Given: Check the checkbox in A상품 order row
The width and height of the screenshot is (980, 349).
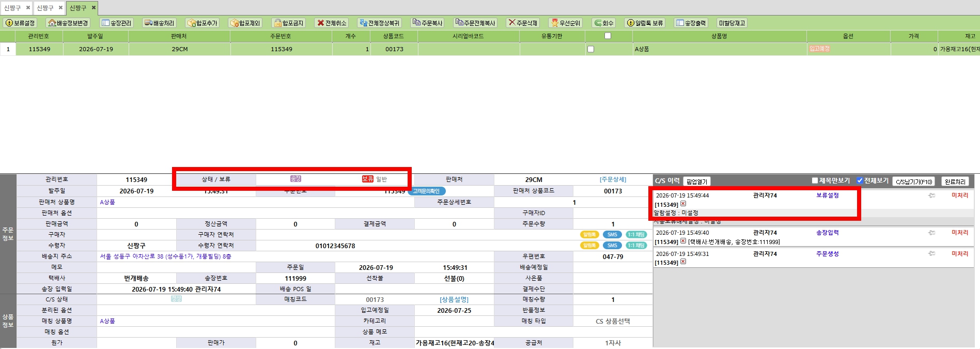Looking at the screenshot, I should 590,49.
